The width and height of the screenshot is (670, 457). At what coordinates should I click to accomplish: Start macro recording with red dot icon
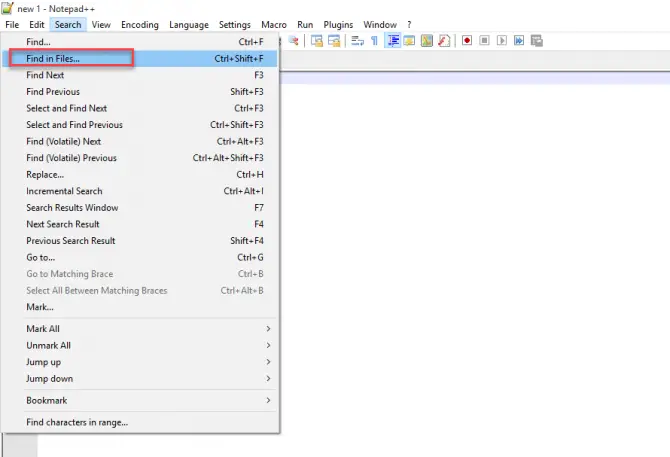tap(467, 41)
